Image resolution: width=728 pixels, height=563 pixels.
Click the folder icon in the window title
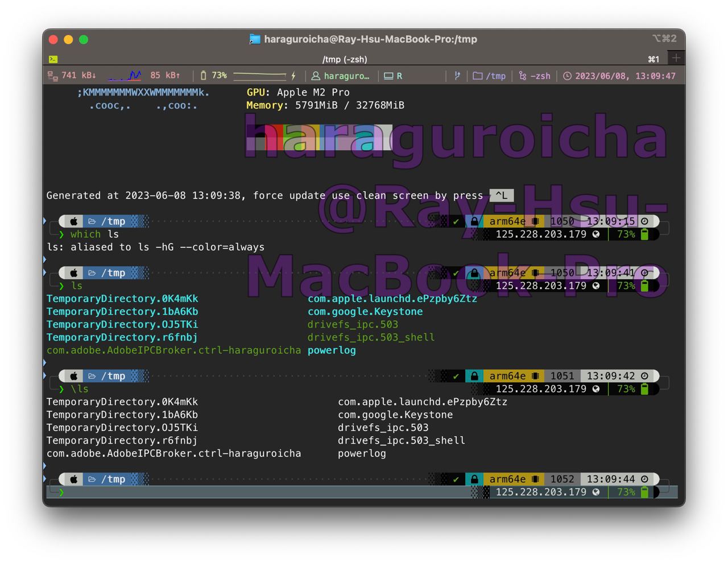coord(255,39)
